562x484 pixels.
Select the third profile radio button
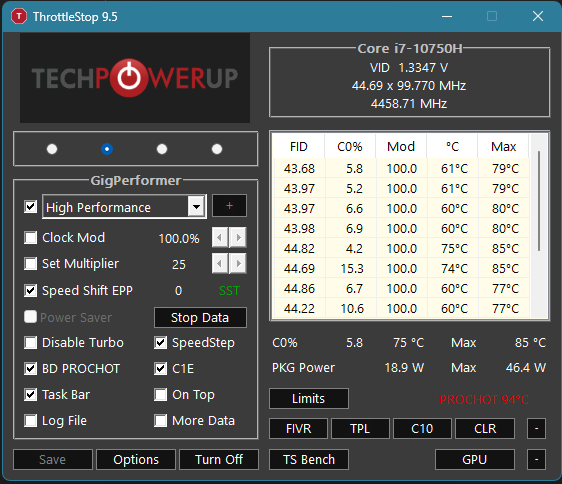(162, 149)
